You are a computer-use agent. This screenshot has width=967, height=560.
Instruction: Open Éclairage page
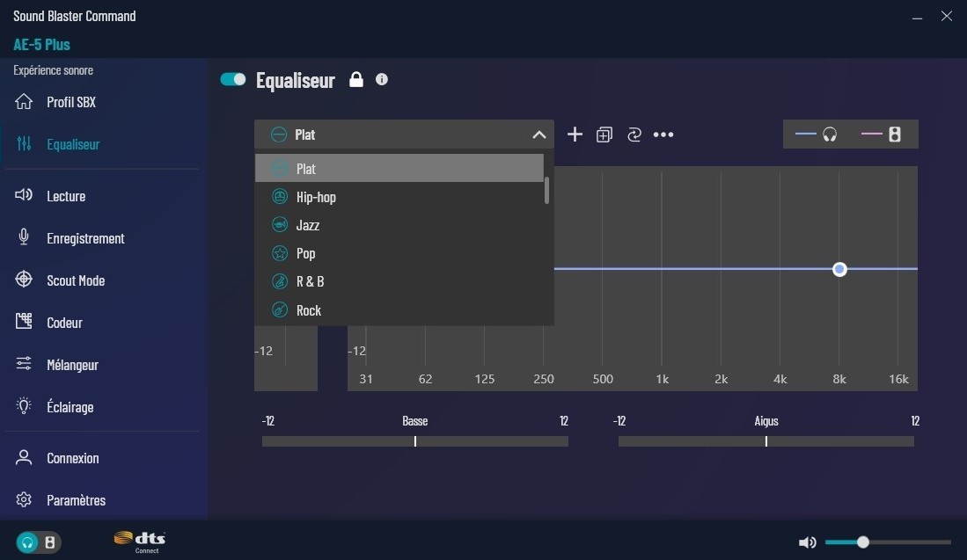point(102,407)
